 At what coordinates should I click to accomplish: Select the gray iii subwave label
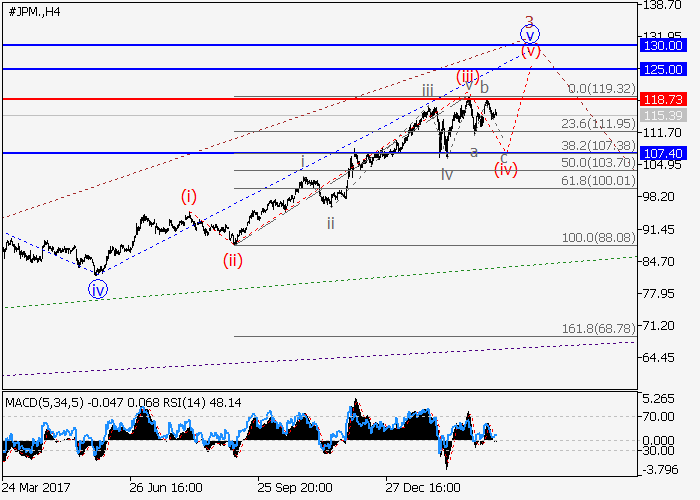pos(428,91)
